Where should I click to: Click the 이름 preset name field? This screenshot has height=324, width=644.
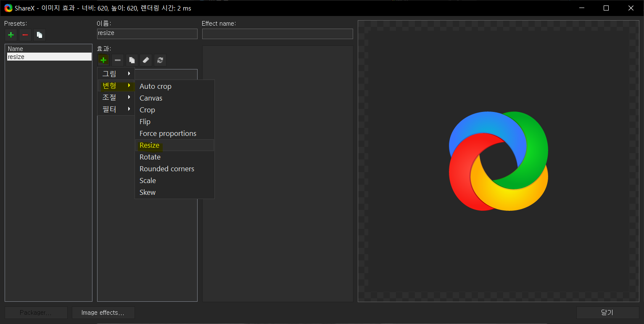(147, 34)
